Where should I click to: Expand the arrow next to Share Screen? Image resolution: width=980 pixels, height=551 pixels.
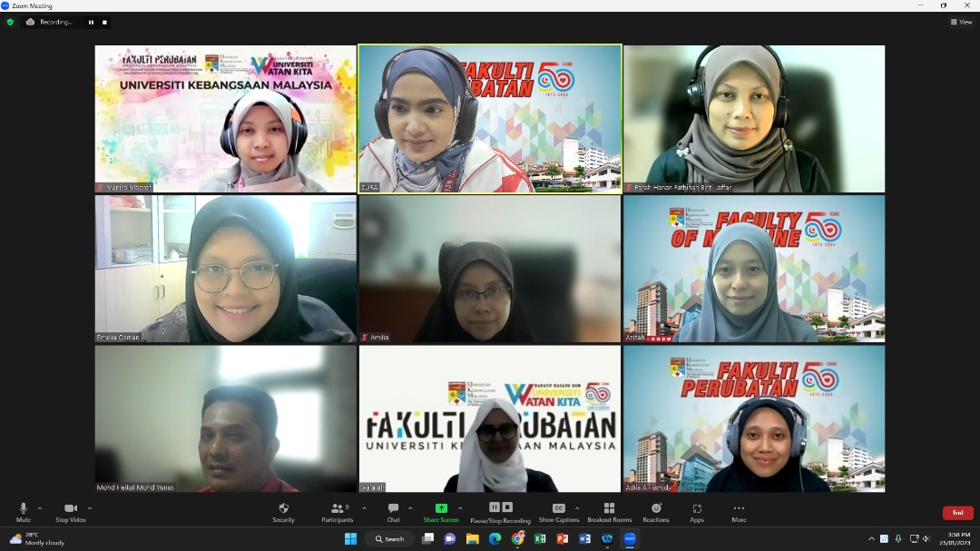[460, 508]
